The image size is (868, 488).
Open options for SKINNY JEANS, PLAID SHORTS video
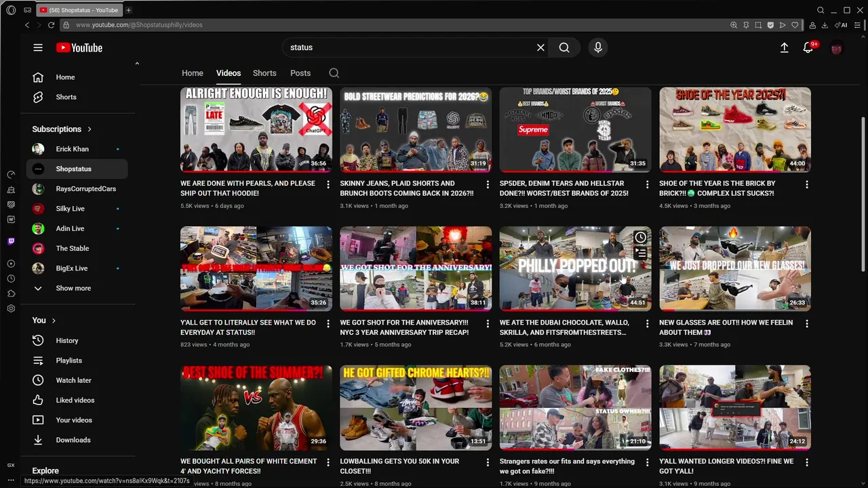(488, 184)
